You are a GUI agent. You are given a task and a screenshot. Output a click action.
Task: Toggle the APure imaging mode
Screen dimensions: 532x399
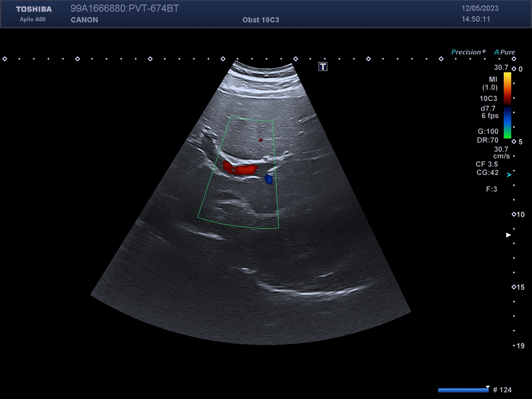pyautogui.click(x=504, y=52)
